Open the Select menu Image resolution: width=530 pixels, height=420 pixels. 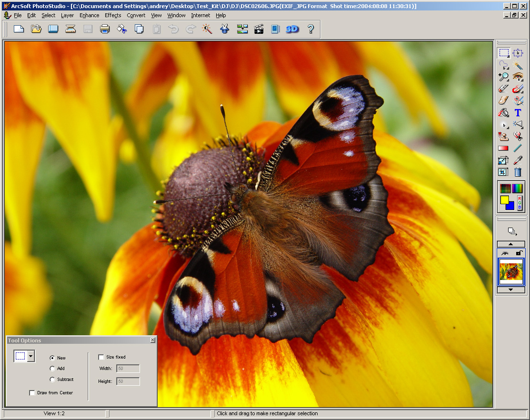tap(49, 15)
